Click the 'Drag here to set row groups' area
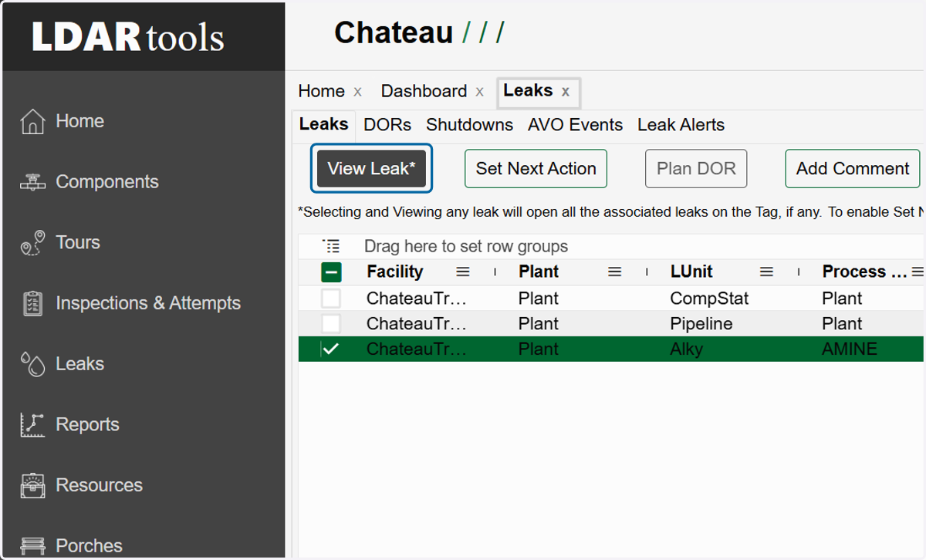The image size is (926, 560). pyautogui.click(x=466, y=247)
